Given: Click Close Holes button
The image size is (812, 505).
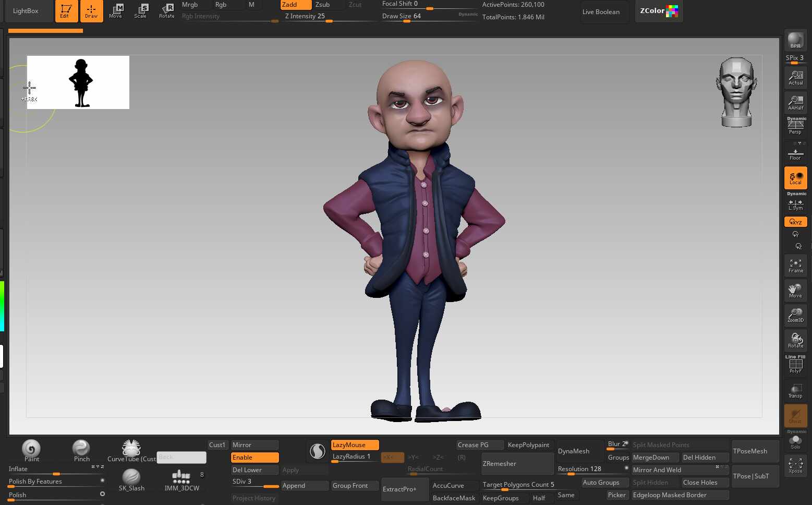Looking at the screenshot, I should [x=705, y=483].
